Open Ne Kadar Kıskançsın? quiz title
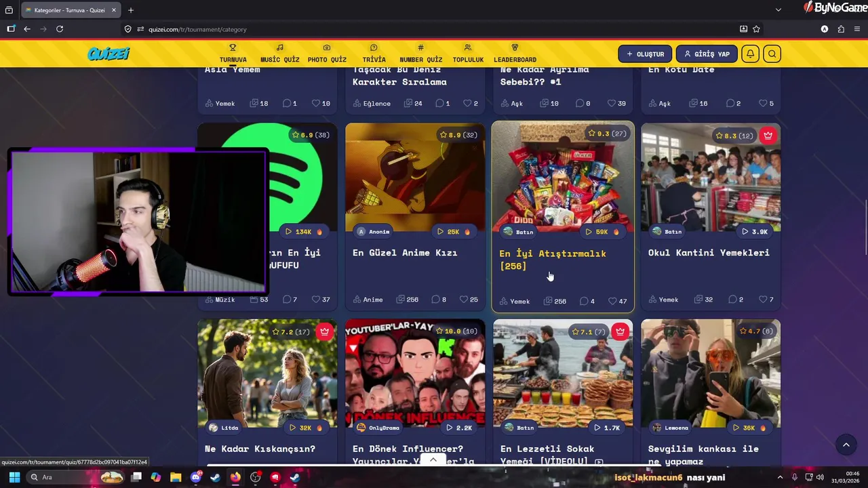868x488 pixels. [x=260, y=449]
